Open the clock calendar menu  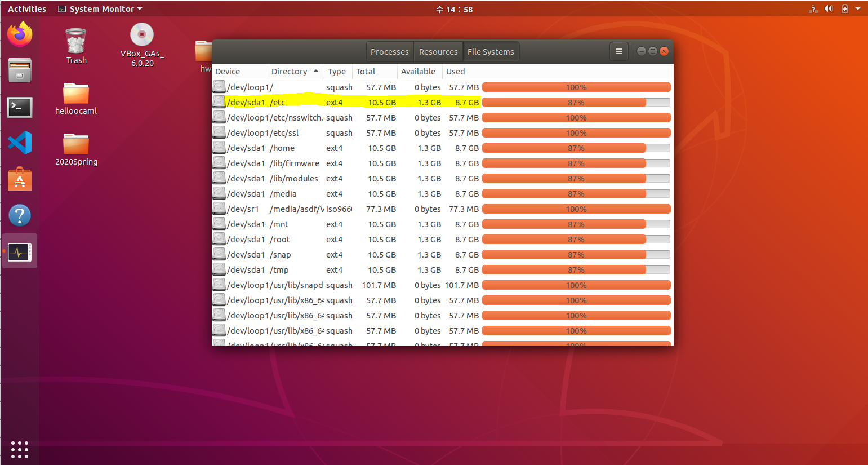454,9
